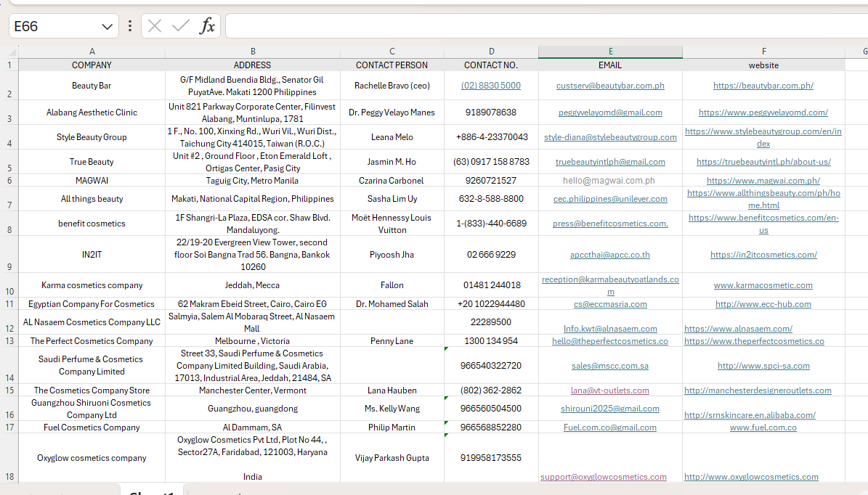This screenshot has height=495, width=868.
Task: Select the Beauty Bar company cell
Action: (x=92, y=86)
